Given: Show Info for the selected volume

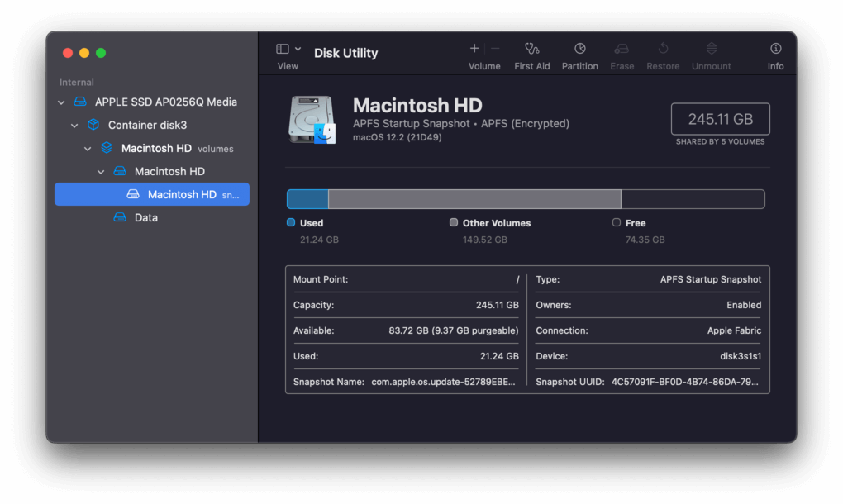Looking at the screenshot, I should (775, 49).
